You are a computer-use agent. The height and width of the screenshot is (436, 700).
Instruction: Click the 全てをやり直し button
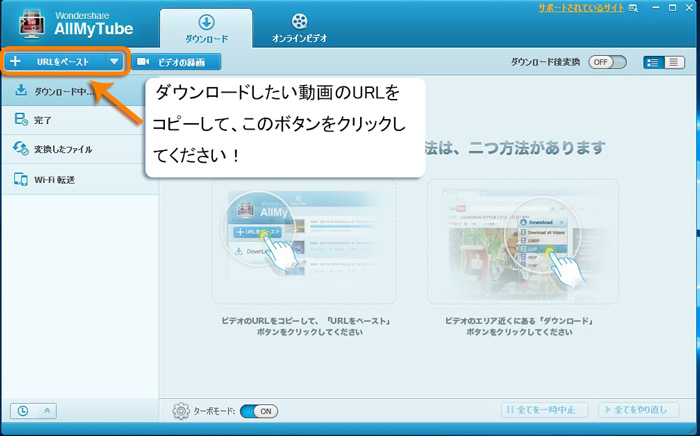click(639, 410)
